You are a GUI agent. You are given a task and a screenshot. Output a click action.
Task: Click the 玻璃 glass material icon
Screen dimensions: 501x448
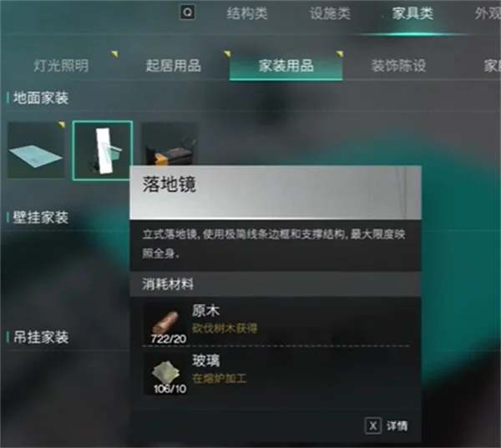click(165, 374)
